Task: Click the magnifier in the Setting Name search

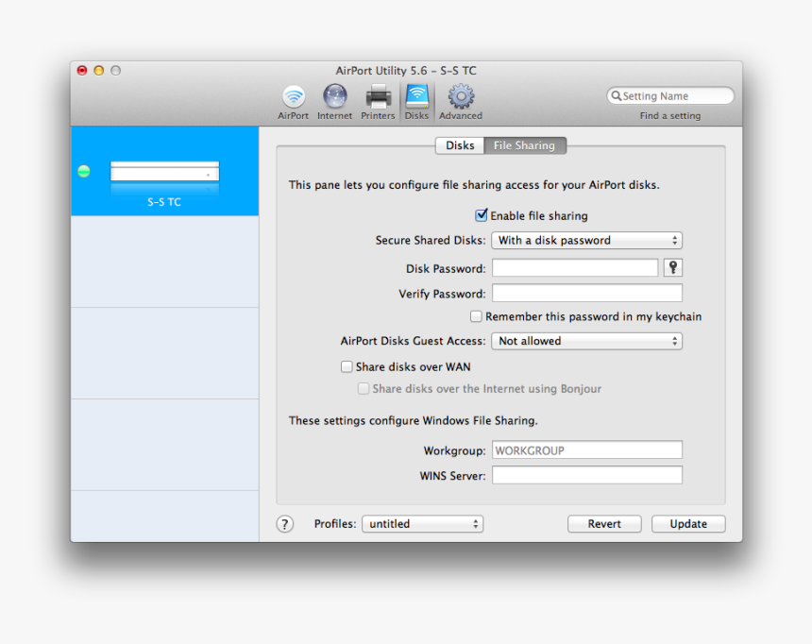Action: 617,96
